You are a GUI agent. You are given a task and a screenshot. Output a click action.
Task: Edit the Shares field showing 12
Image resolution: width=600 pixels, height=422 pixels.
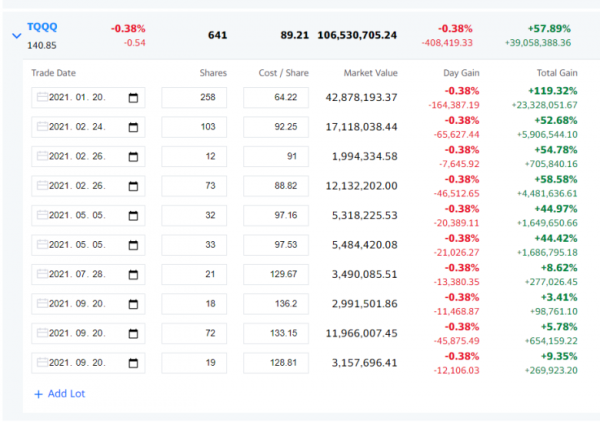(194, 156)
